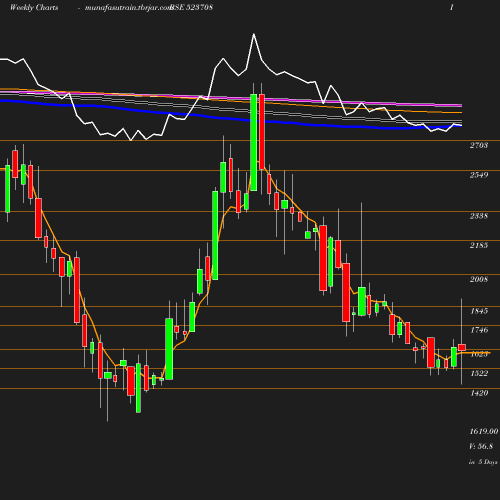This screenshot has height=500, width=500.
Task: Select the 2185 price axis label
Action: [479, 245]
